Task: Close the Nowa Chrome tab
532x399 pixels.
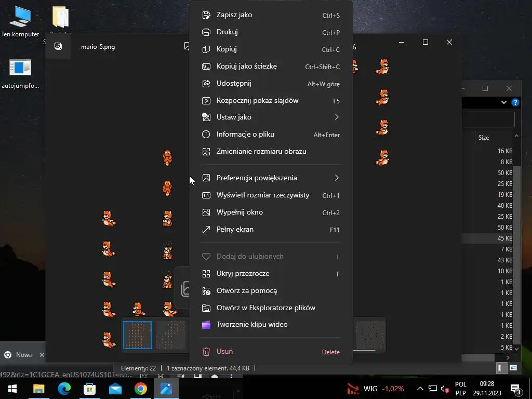Action: [42, 355]
